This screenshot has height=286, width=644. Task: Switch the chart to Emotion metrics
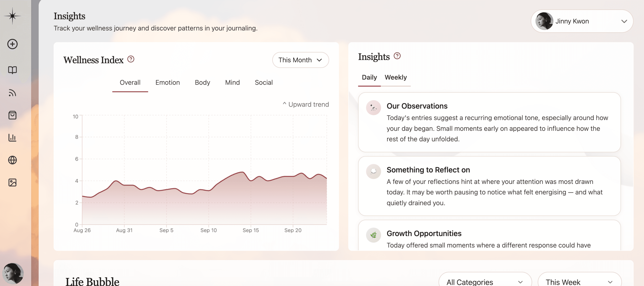coord(168,83)
